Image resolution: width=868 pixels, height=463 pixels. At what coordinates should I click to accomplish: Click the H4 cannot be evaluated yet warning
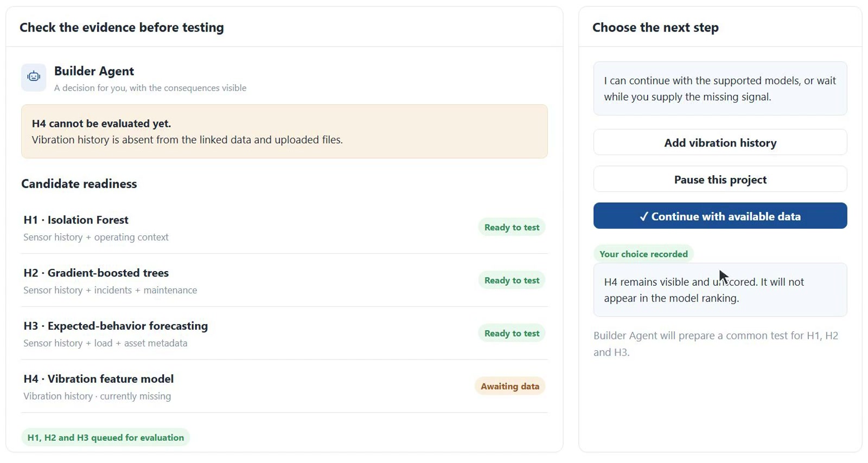click(x=284, y=131)
